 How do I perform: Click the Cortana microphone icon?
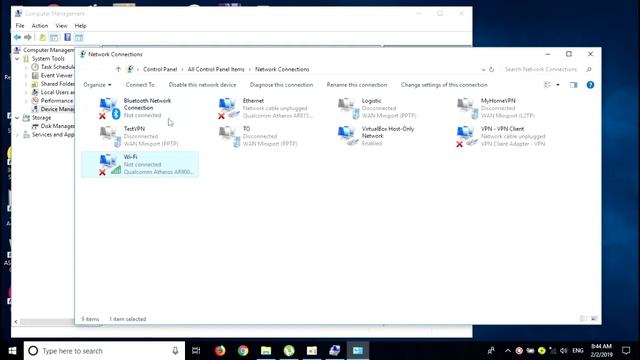coord(176,351)
